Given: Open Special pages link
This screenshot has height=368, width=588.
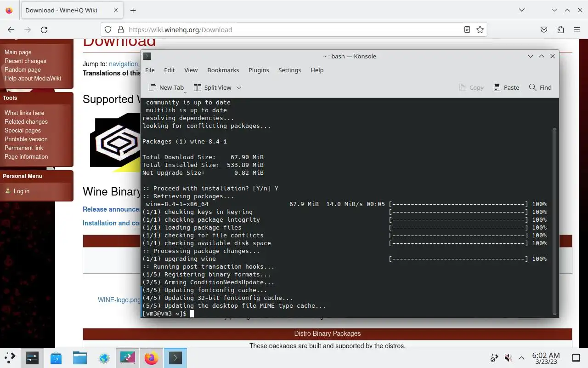Looking at the screenshot, I should 23,130.
